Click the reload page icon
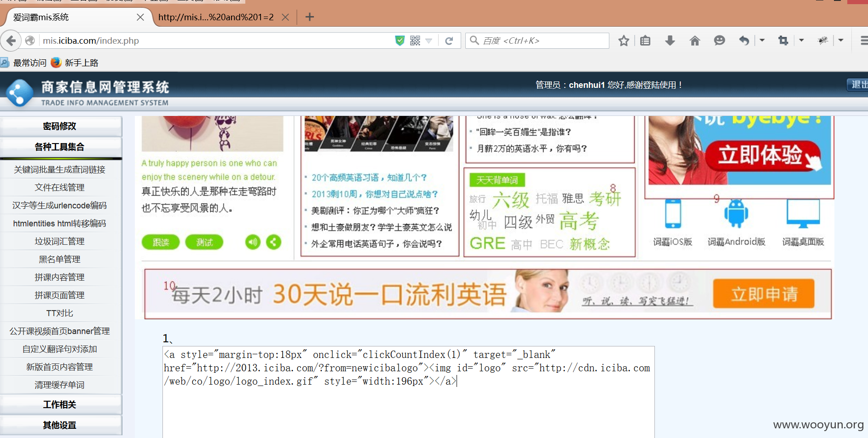 click(x=449, y=41)
